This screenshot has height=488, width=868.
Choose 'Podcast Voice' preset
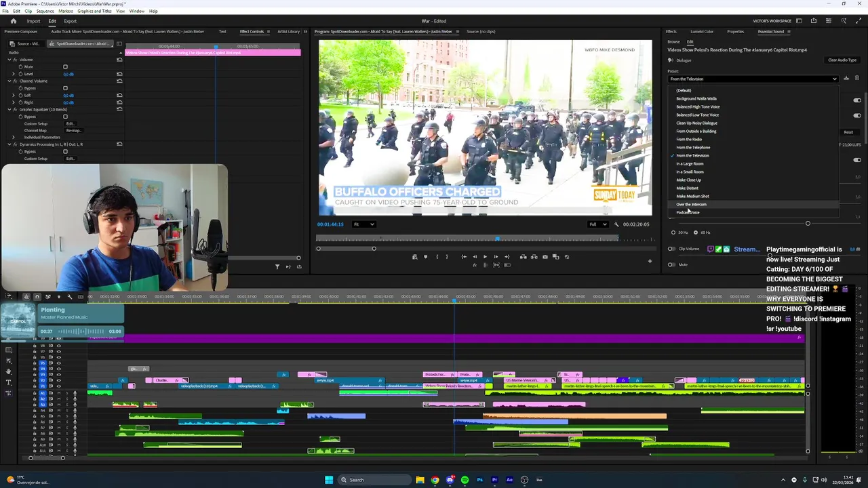688,213
